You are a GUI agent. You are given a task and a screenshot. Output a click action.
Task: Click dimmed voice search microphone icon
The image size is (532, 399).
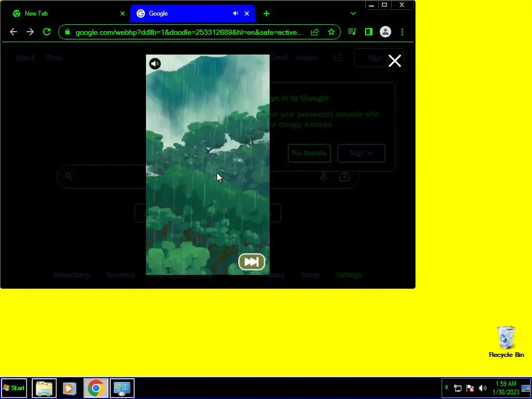pyautogui.click(x=324, y=177)
